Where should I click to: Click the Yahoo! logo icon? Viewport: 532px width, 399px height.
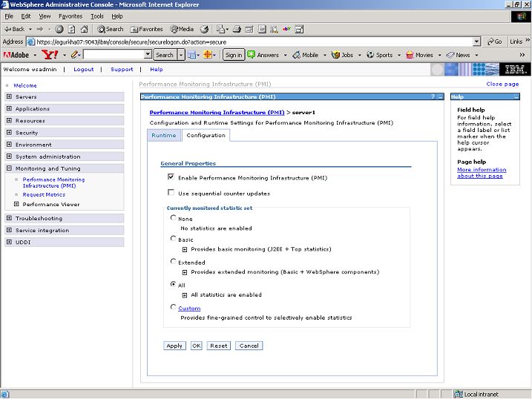[x=50, y=55]
